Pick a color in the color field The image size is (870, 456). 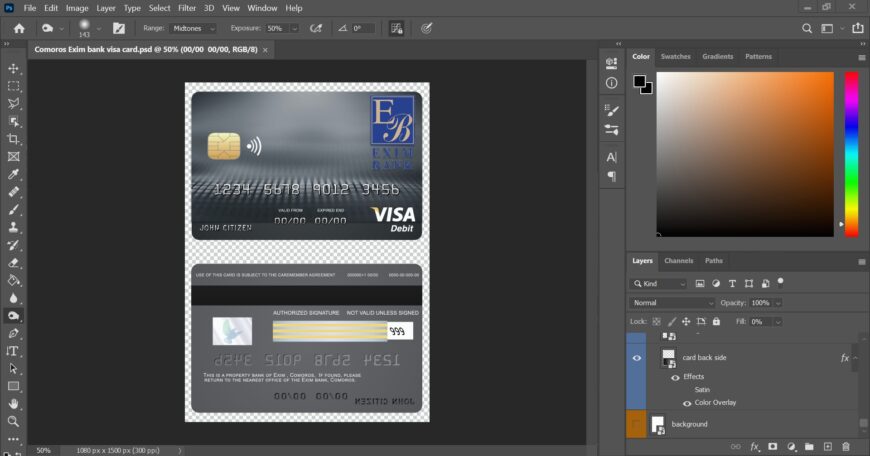(745, 154)
